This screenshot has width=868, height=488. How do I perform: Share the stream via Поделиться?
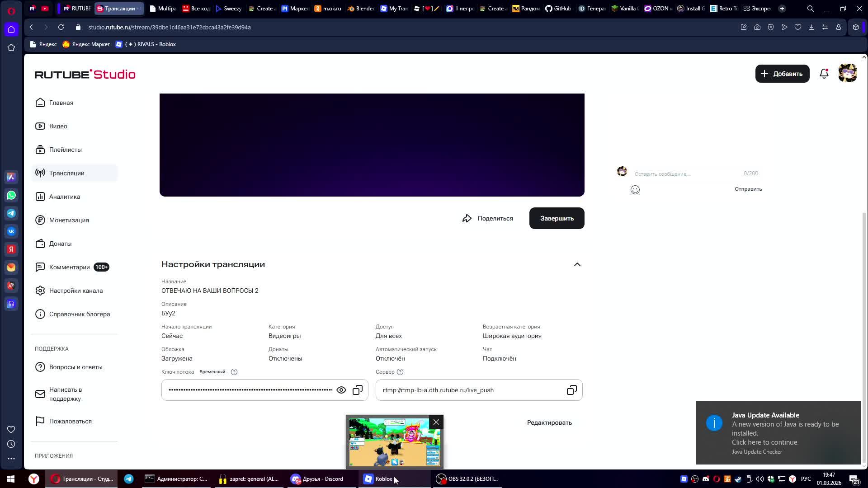click(487, 218)
